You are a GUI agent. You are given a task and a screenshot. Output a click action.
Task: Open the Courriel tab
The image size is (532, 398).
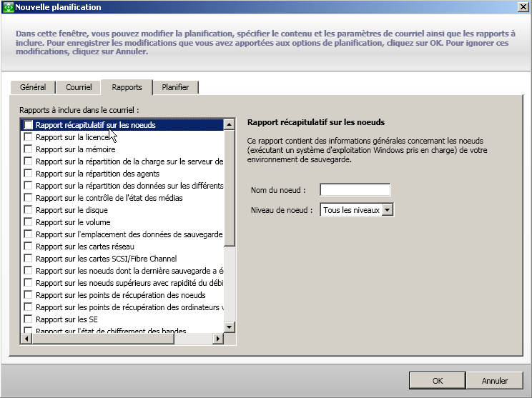(x=79, y=87)
